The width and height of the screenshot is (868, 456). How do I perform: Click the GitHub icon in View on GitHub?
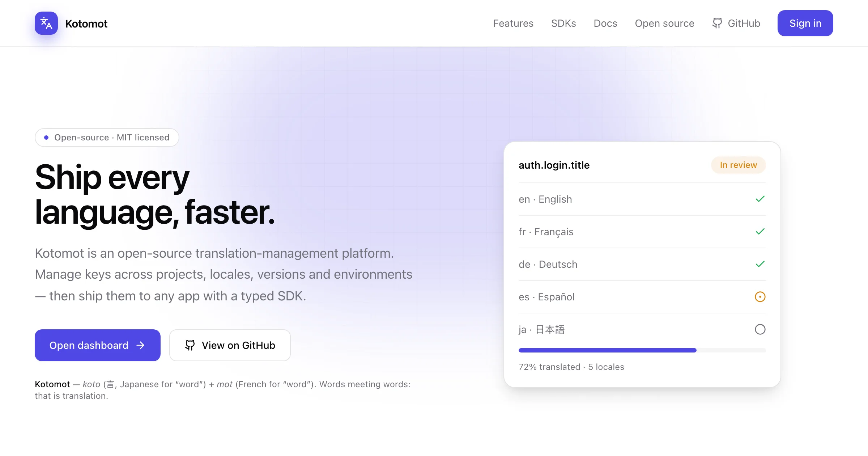[190, 345]
